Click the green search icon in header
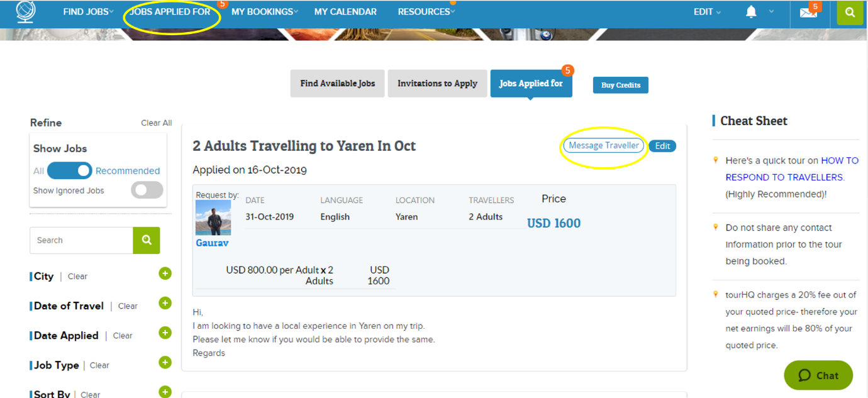 point(850,13)
